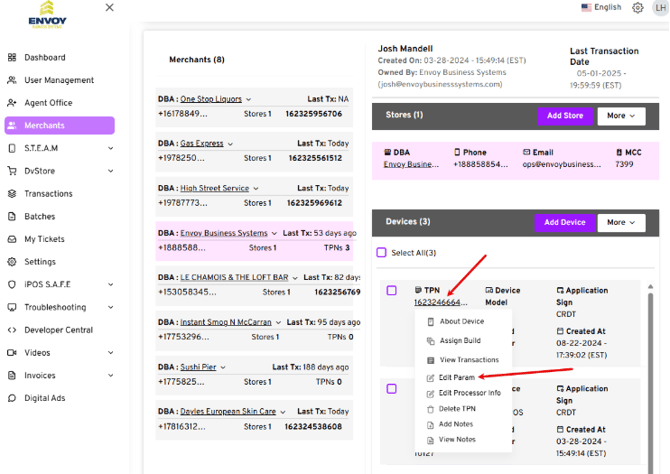
Task: Open the More dropdown in Stores header
Action: [621, 116]
